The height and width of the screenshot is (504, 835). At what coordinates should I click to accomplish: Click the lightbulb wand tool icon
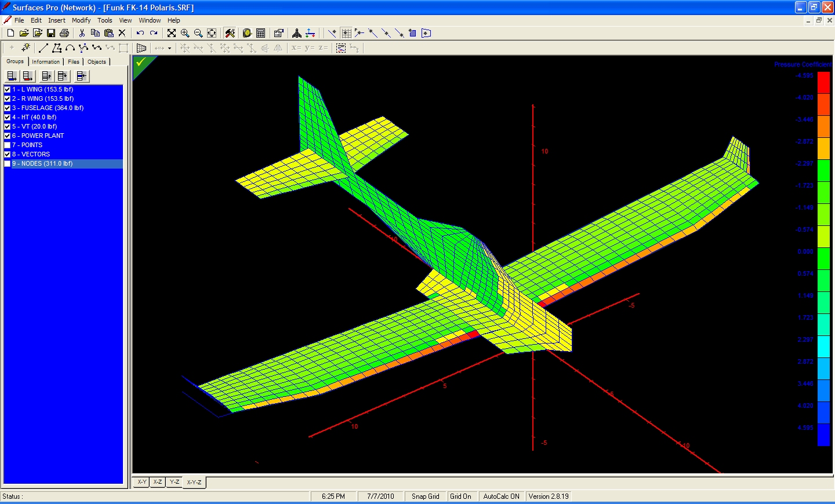point(26,48)
